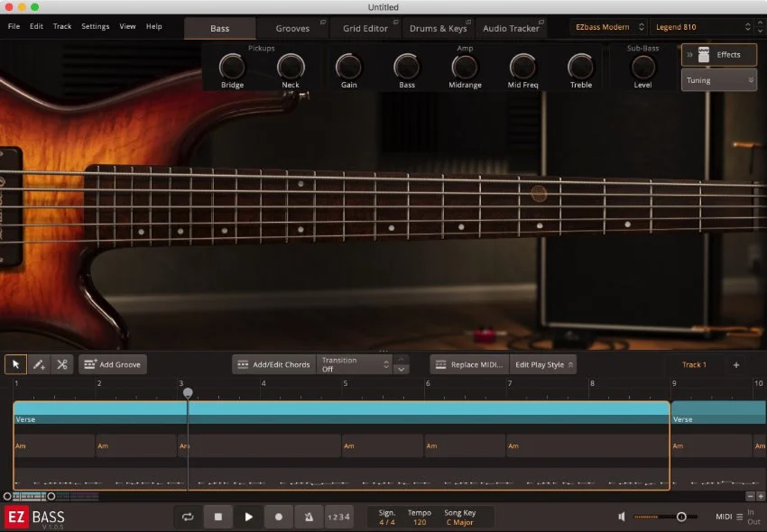This screenshot has width=767, height=532.
Task: Open Add/Edit Chords
Action: click(274, 364)
